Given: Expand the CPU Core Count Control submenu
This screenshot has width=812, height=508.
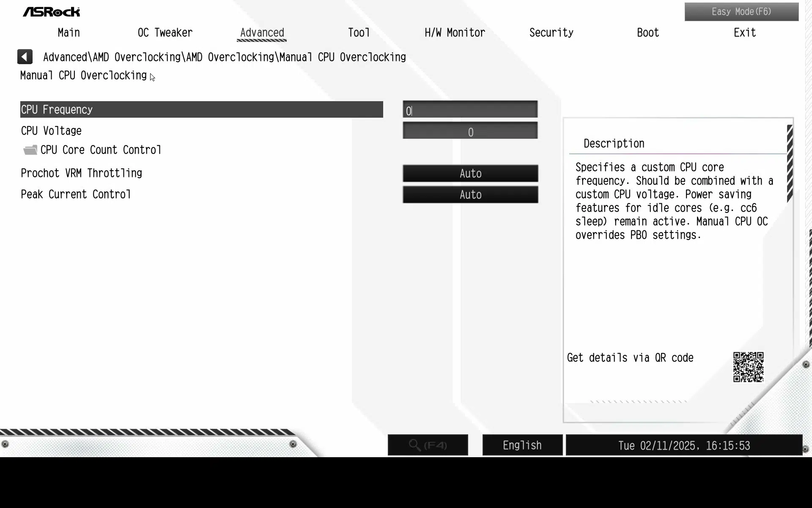Looking at the screenshot, I should 101,150.
